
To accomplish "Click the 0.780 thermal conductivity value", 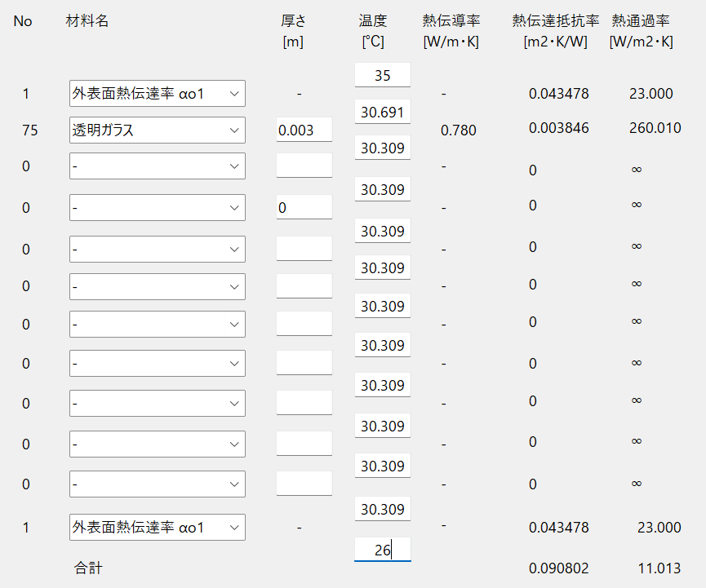I will point(459,130).
